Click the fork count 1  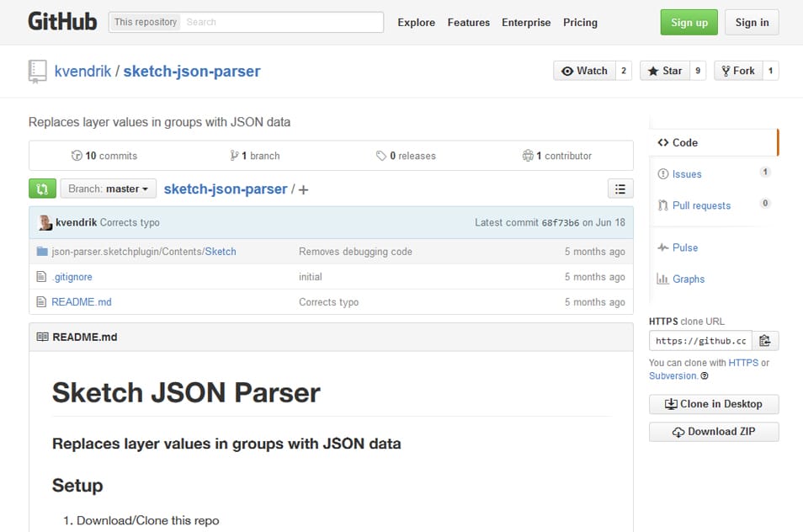[771, 71]
